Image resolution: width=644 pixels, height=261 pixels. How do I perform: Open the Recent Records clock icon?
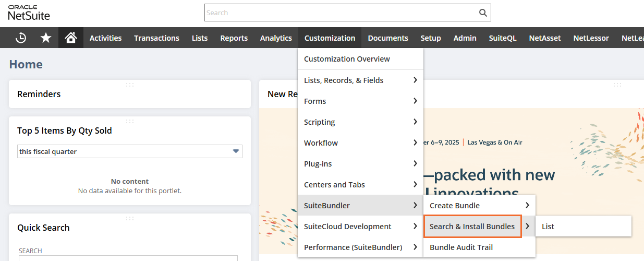point(21,38)
